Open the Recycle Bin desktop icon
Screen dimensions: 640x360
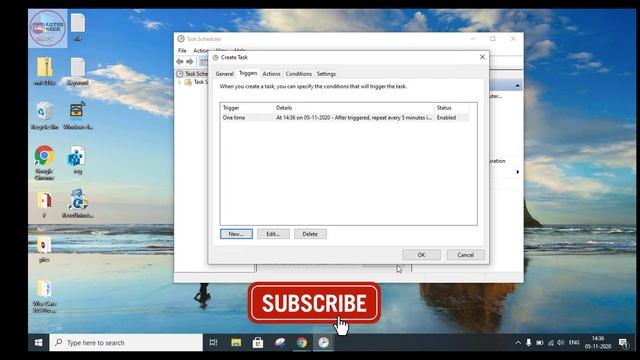tap(44, 116)
